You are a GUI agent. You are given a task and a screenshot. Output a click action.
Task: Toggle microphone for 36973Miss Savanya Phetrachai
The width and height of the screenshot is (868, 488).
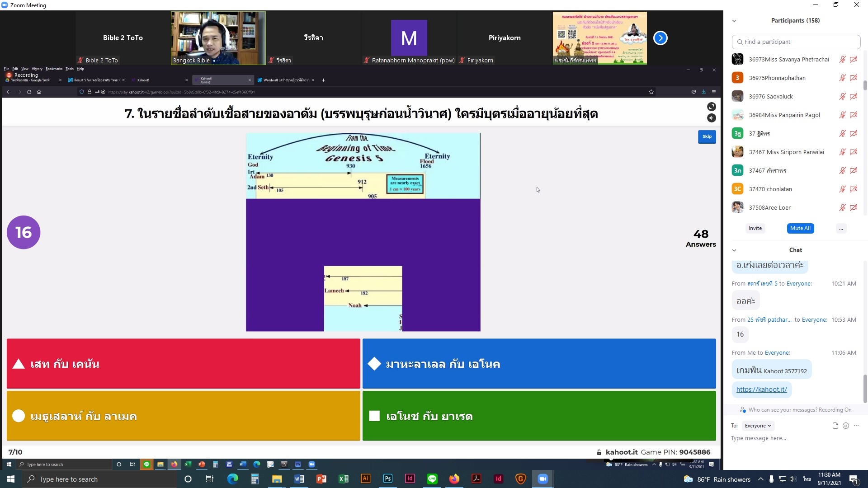click(842, 59)
